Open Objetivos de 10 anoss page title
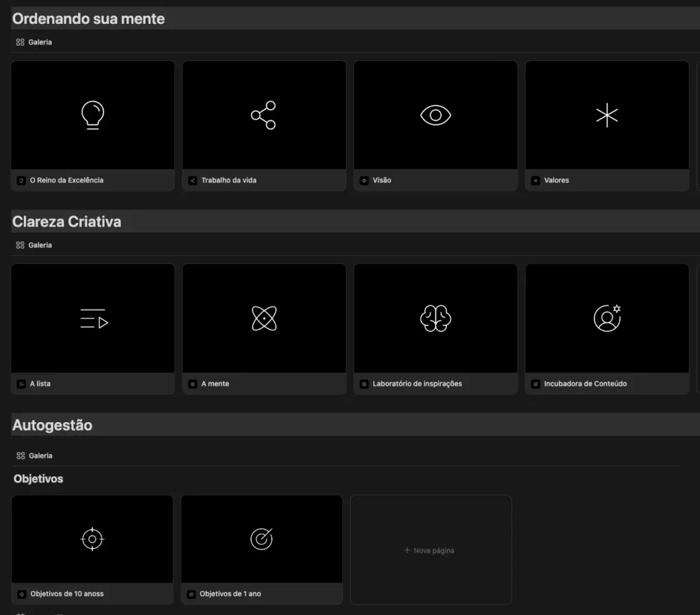Screen dimensions: 700x615 [67, 594]
